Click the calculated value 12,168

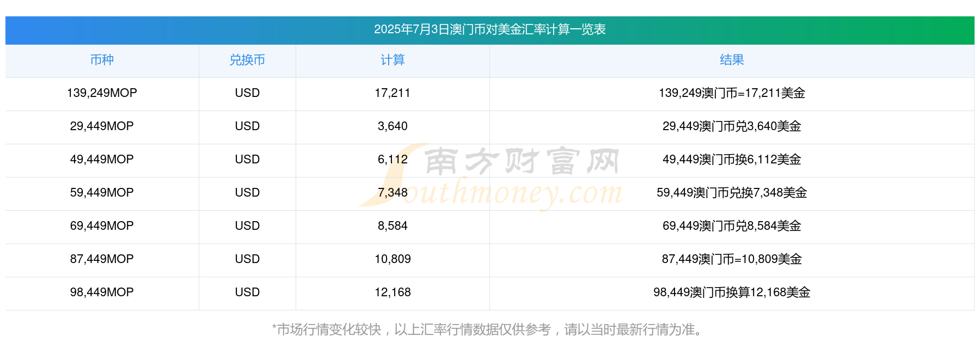tap(393, 292)
